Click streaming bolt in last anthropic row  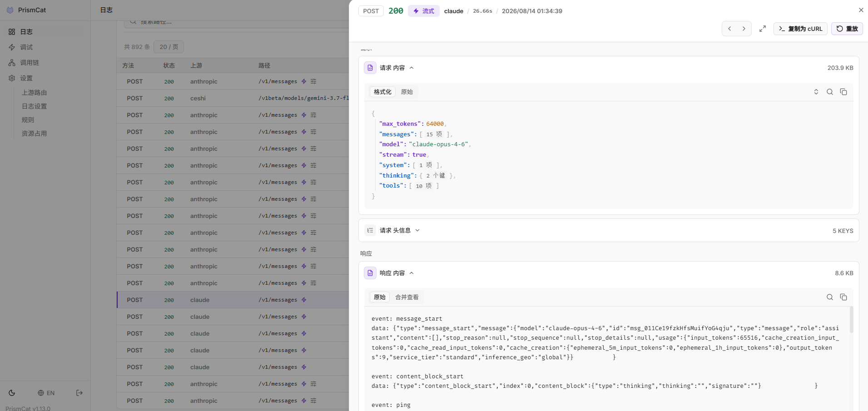coord(304,401)
